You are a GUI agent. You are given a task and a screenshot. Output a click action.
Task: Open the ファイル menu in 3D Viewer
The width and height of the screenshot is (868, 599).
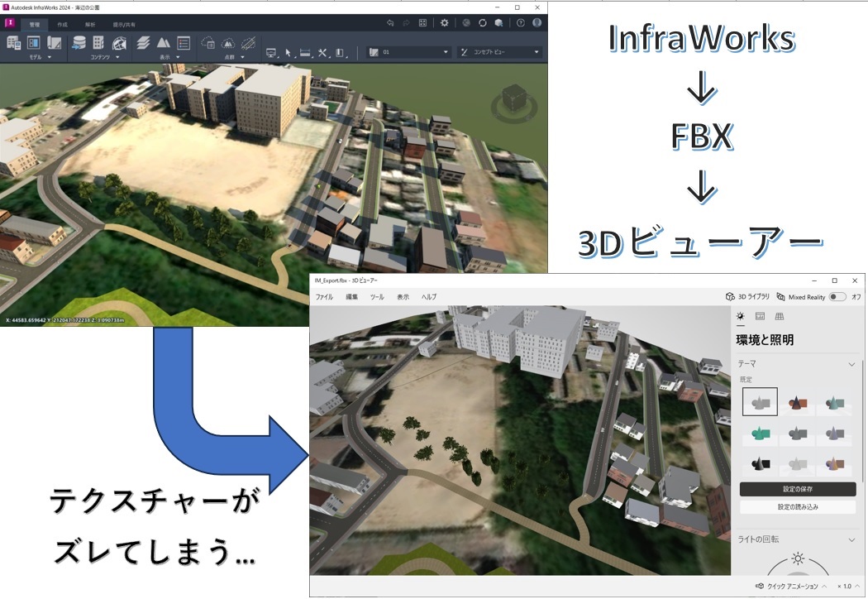coord(324,297)
